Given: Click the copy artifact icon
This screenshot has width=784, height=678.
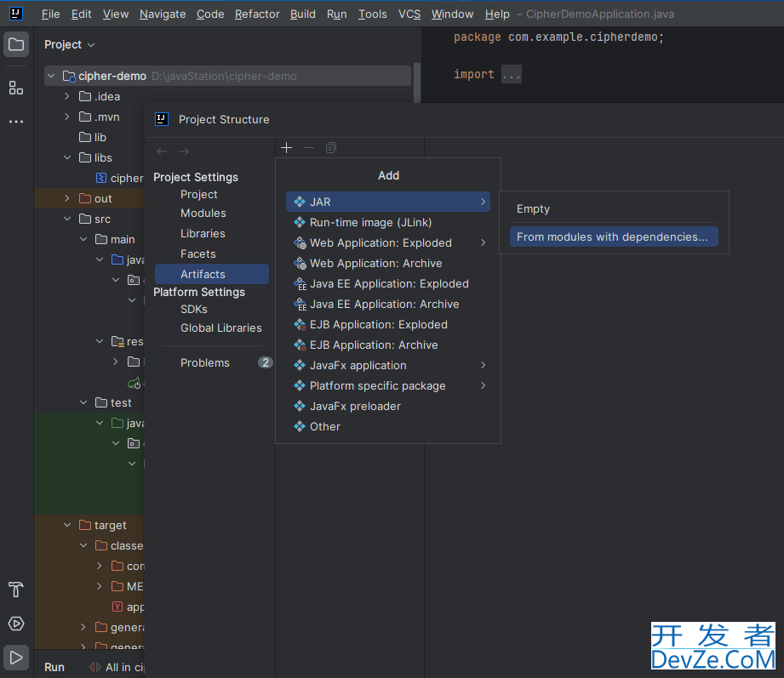Looking at the screenshot, I should coord(331,148).
